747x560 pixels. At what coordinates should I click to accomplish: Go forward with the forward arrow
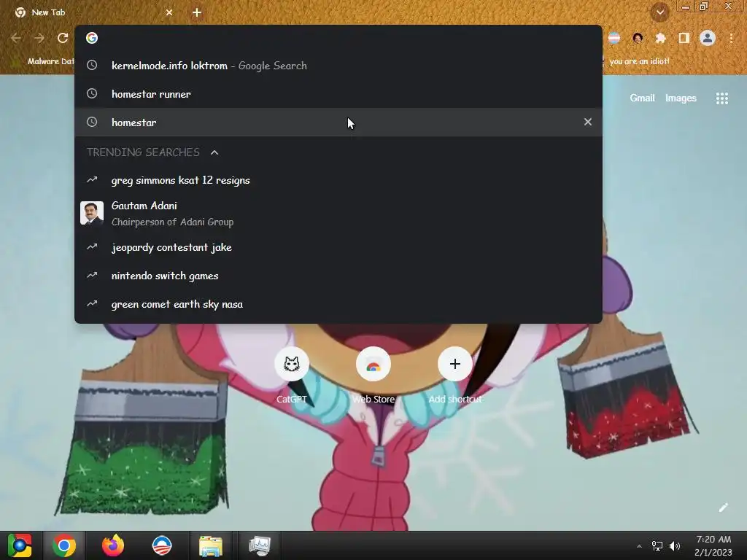coord(39,38)
